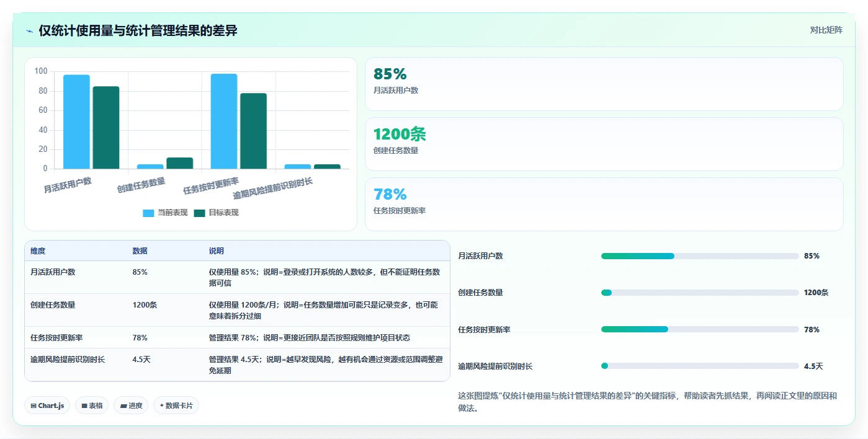Click the 78% value in the table
Viewport: 868px width, 439px height.
(x=140, y=338)
